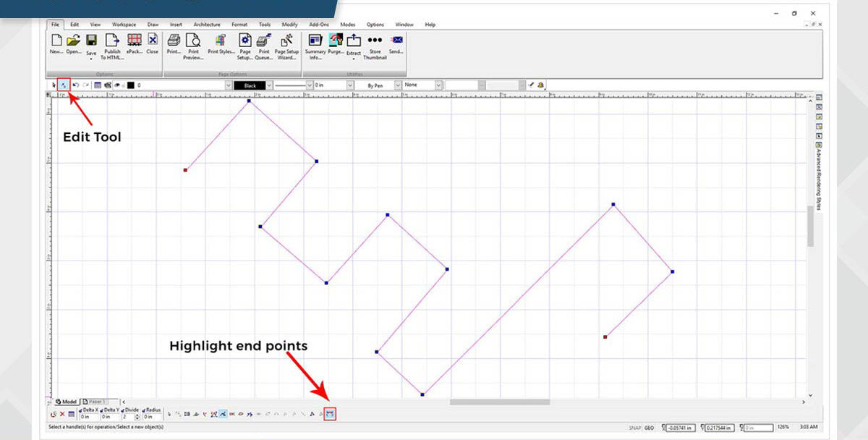Click the vertical scrollbar thumb

point(809,226)
